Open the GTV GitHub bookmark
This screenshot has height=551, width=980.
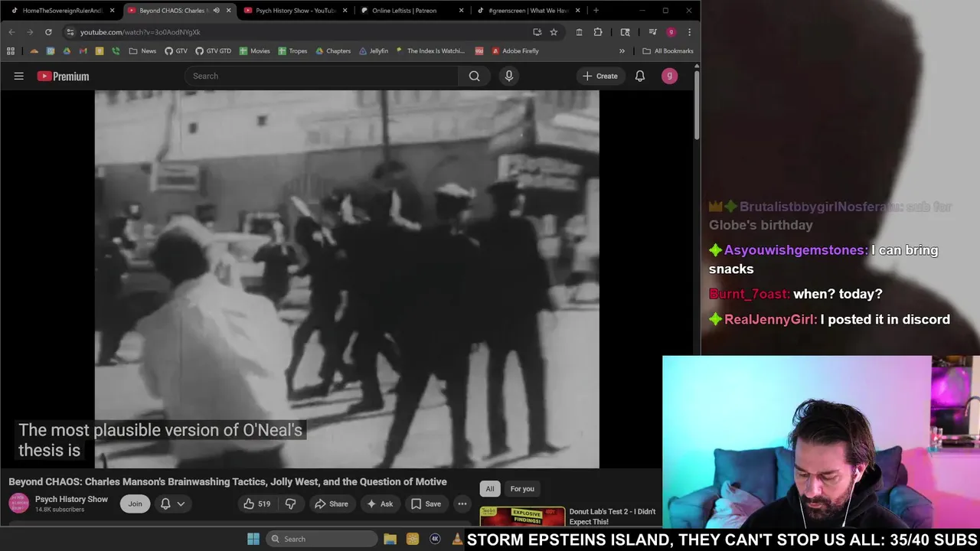point(176,51)
